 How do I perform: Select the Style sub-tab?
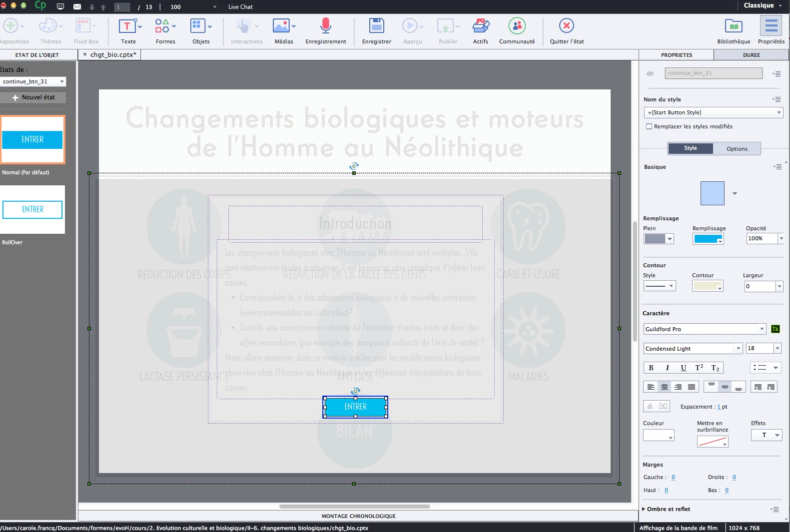tap(691, 148)
